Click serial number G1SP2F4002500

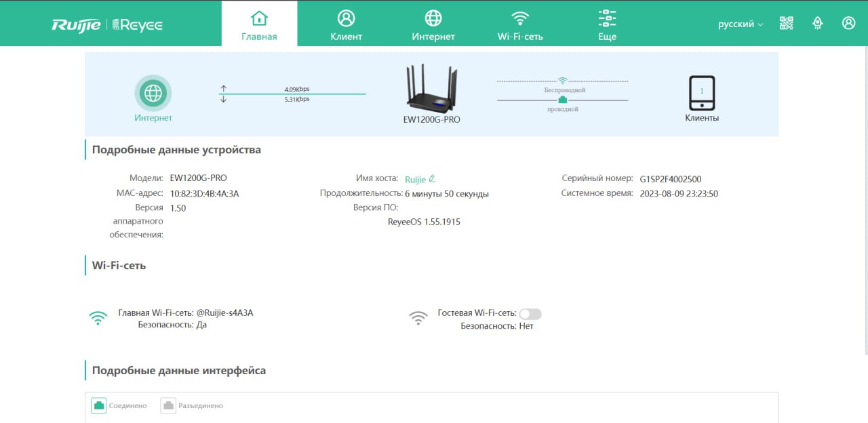point(671,180)
